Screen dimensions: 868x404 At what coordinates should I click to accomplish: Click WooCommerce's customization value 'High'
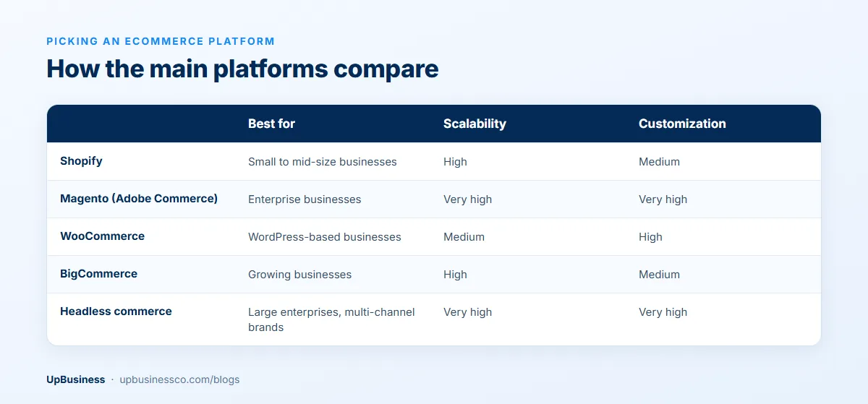click(650, 237)
